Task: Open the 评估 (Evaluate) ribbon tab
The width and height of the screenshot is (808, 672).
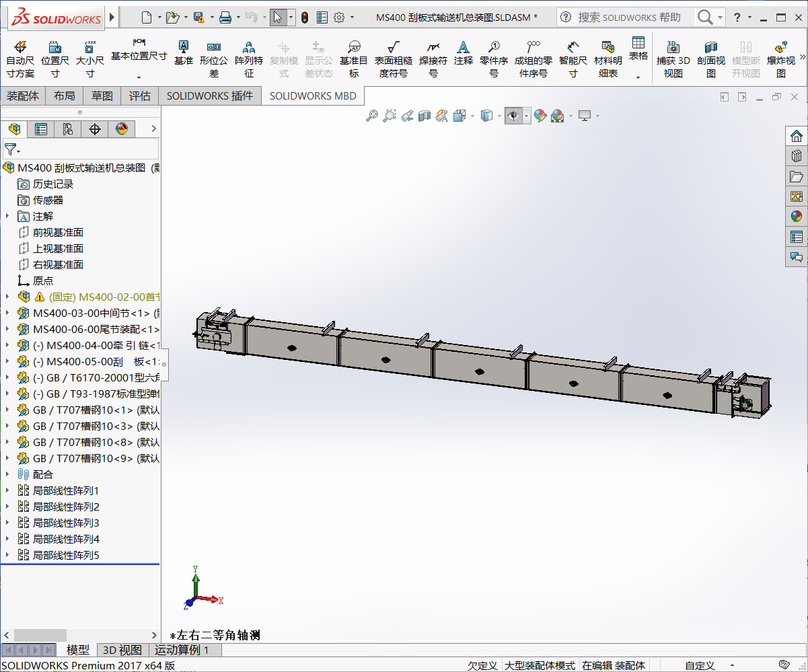Action: 140,96
